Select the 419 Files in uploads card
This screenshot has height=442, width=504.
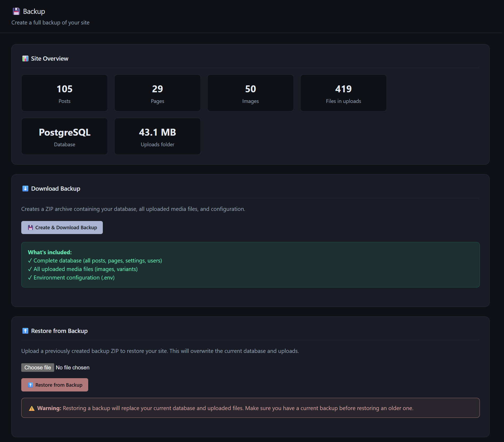click(x=344, y=93)
